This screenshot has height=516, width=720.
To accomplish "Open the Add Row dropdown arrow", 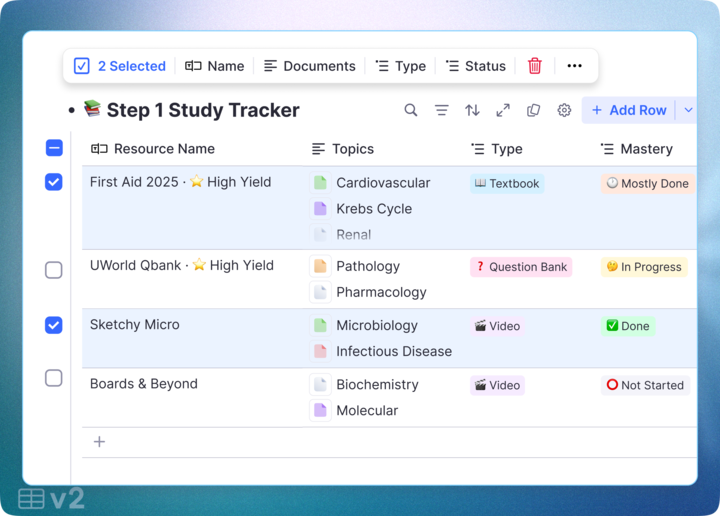I will (688, 110).
